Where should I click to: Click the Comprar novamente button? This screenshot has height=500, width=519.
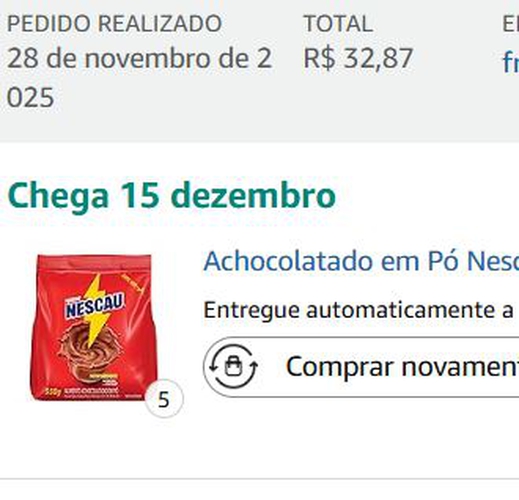pyautogui.click(x=361, y=367)
